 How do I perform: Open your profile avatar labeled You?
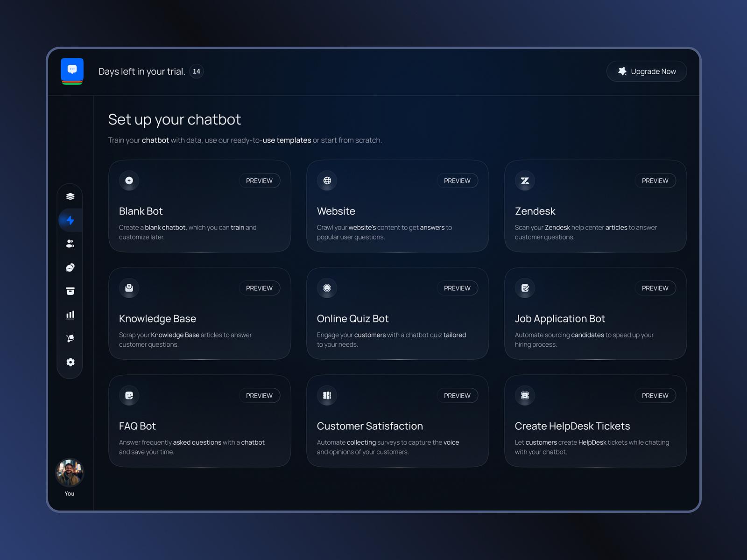coord(69,473)
